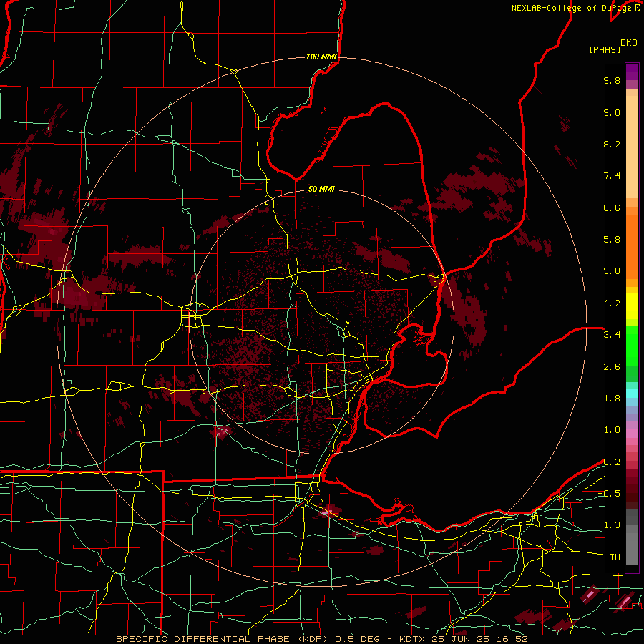Pick the purple swatch atop the color bar

(x=632, y=72)
